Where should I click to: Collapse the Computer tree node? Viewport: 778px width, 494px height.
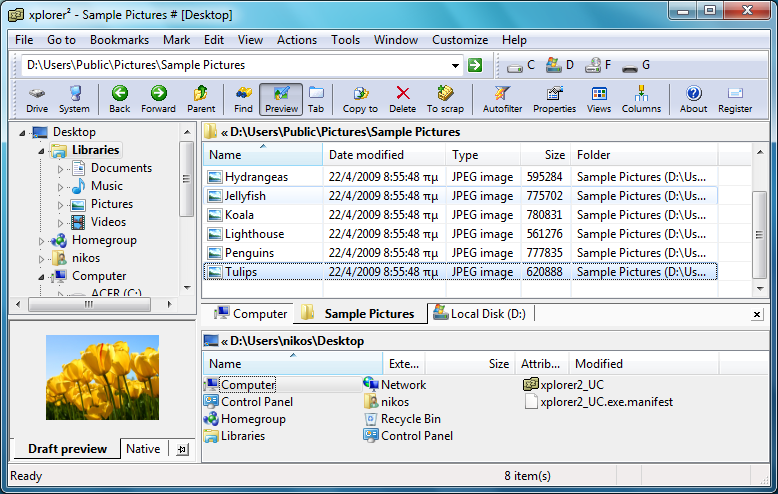click(41, 277)
